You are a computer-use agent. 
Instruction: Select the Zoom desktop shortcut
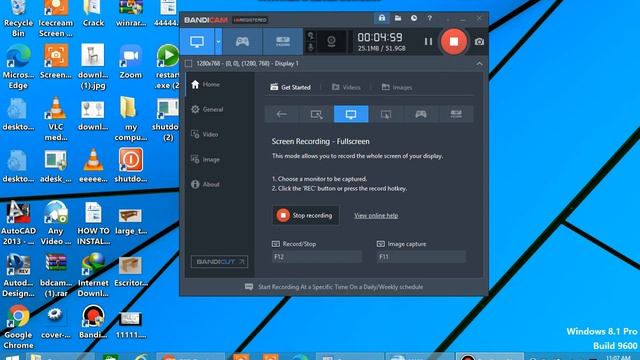click(131, 62)
